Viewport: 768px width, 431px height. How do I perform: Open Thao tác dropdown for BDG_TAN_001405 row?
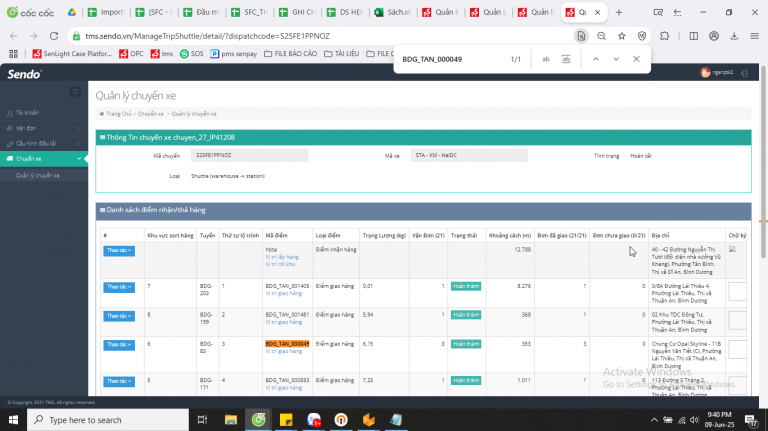(119, 287)
